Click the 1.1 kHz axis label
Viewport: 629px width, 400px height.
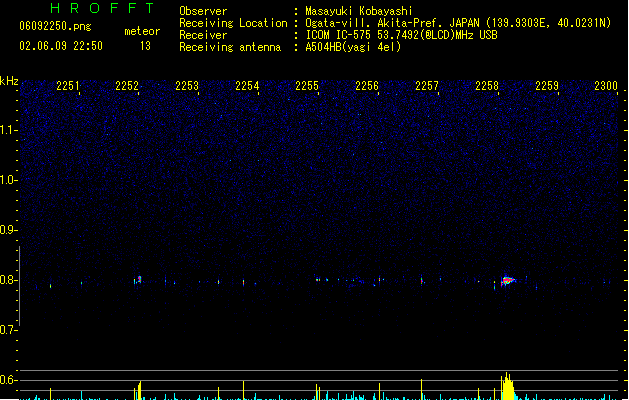coord(8,130)
